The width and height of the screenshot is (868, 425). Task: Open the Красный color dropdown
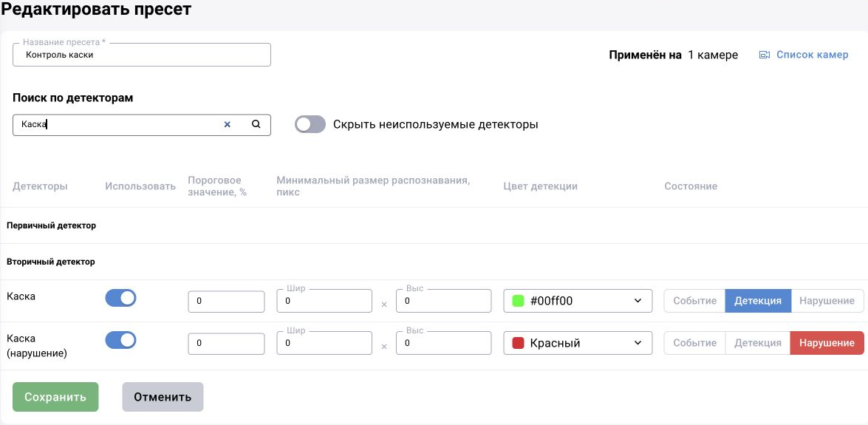pyautogui.click(x=578, y=343)
